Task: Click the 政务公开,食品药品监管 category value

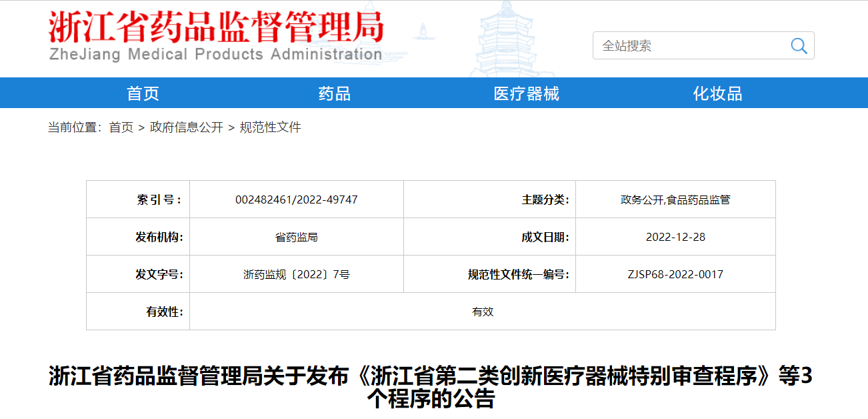Action: (675, 199)
